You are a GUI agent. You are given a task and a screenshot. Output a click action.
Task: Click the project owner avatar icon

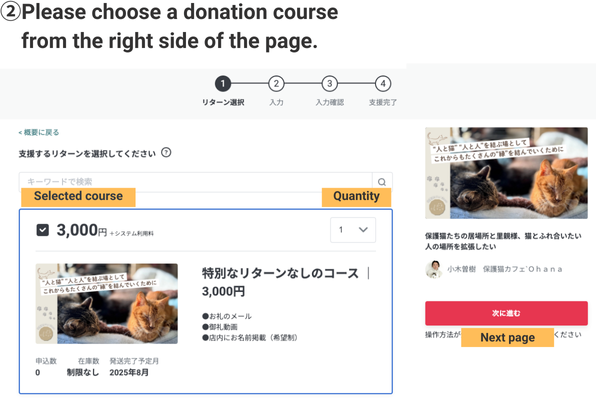tap(434, 269)
